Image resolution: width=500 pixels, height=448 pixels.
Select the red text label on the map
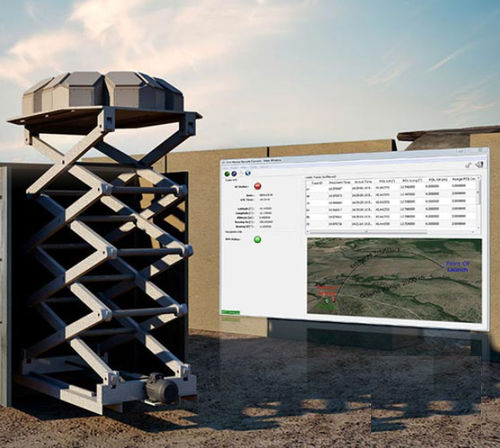tap(327, 290)
